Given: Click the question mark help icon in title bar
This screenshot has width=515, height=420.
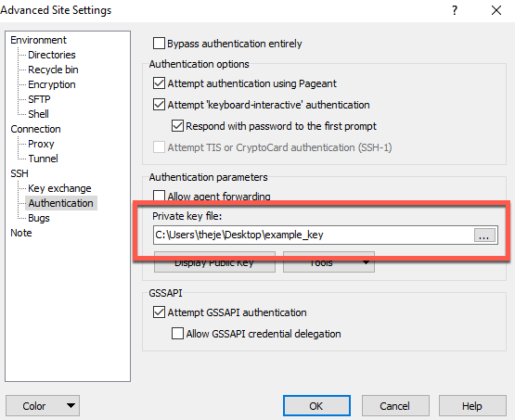Looking at the screenshot, I should point(455,10).
